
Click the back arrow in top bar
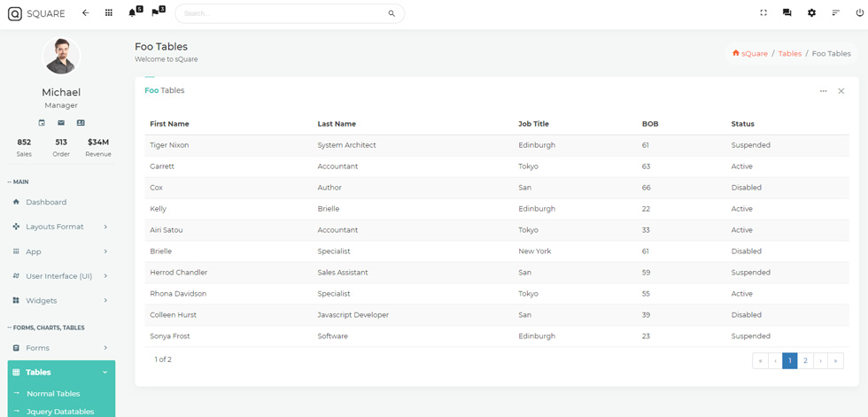(x=85, y=12)
